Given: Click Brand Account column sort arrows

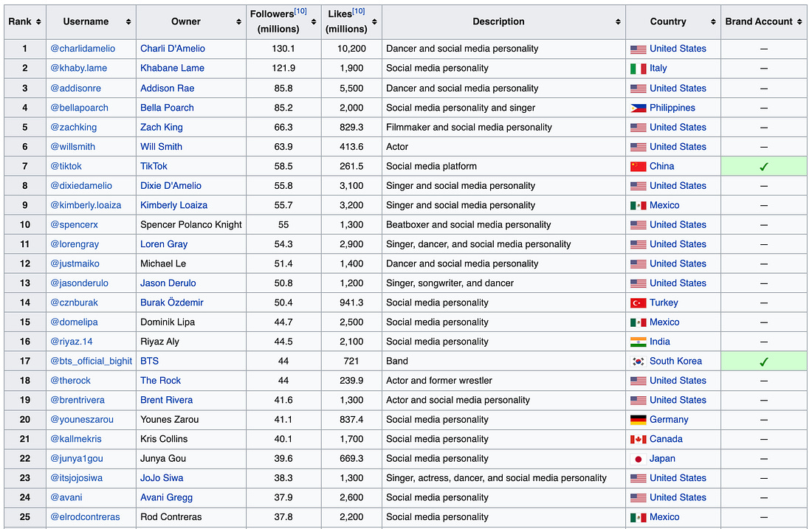Looking at the screenshot, I should pyautogui.click(x=799, y=21).
